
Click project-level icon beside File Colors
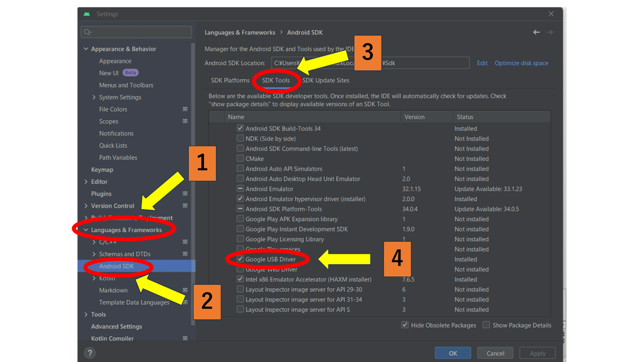(x=185, y=109)
